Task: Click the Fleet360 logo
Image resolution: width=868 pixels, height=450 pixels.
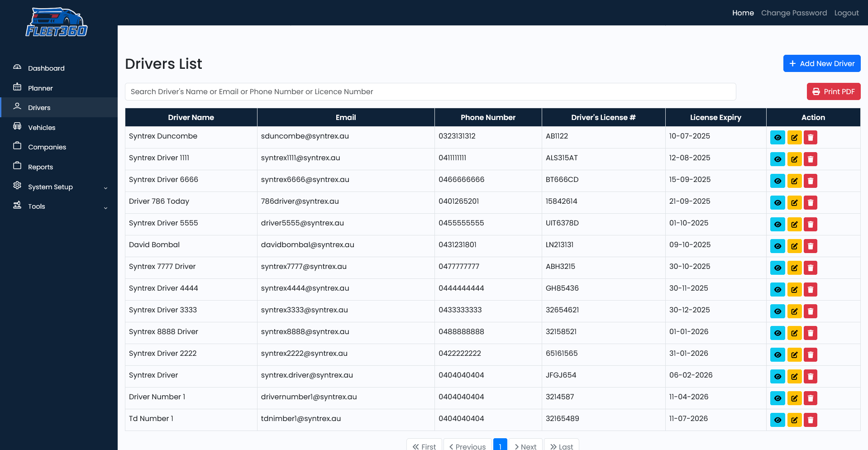Action: (57, 23)
